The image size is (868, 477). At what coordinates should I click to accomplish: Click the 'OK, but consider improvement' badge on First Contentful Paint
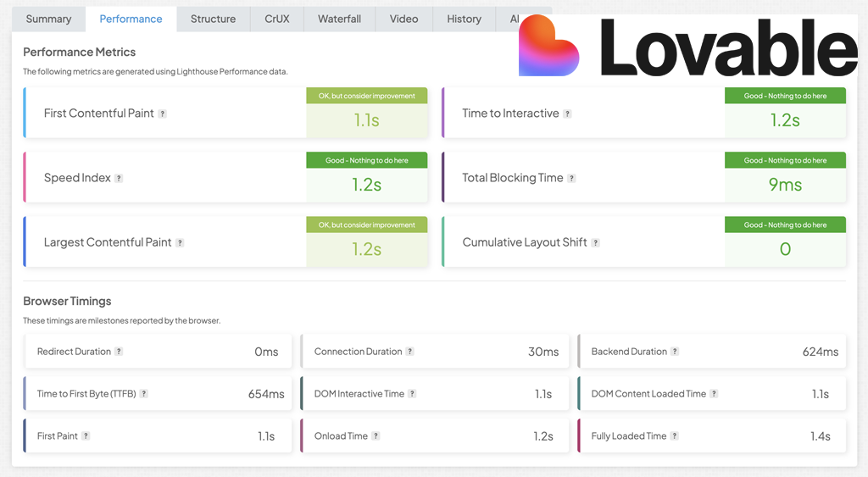coord(366,96)
